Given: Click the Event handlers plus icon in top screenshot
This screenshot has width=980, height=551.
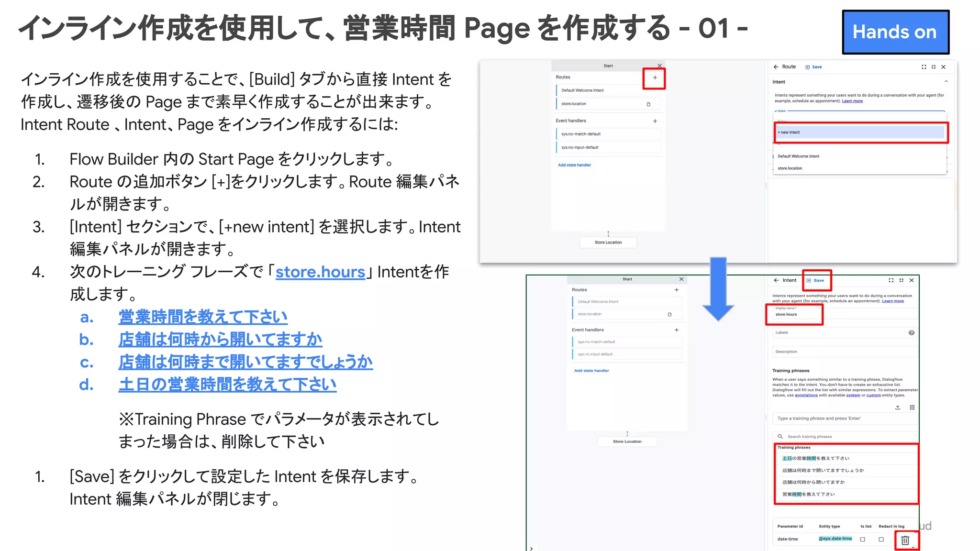Looking at the screenshot, I should 655,121.
